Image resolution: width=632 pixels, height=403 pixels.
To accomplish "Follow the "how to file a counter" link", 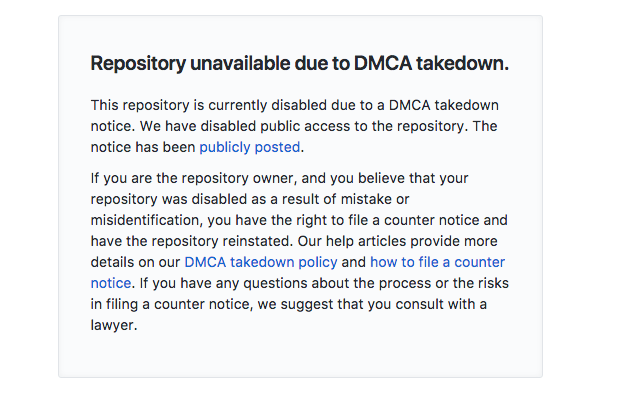I will click(437, 262).
